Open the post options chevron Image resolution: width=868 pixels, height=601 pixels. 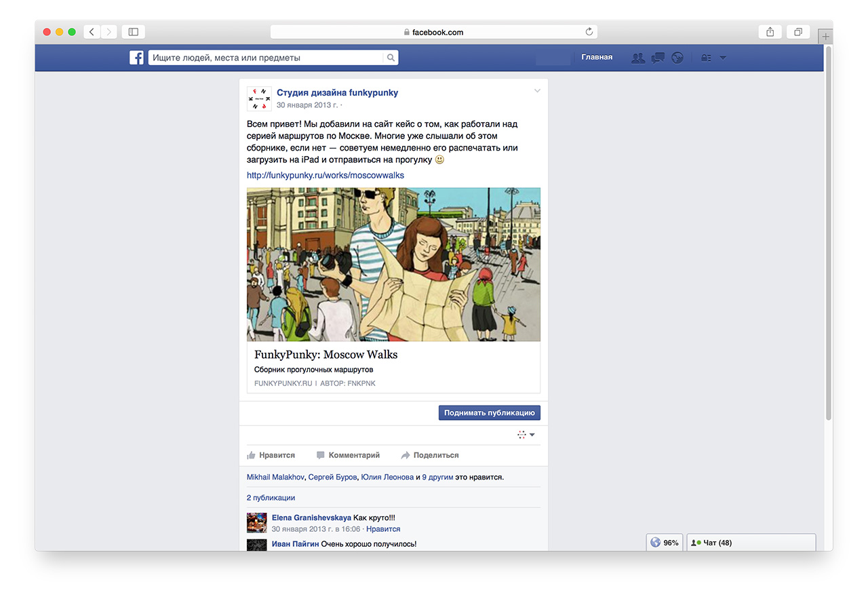pos(537,91)
